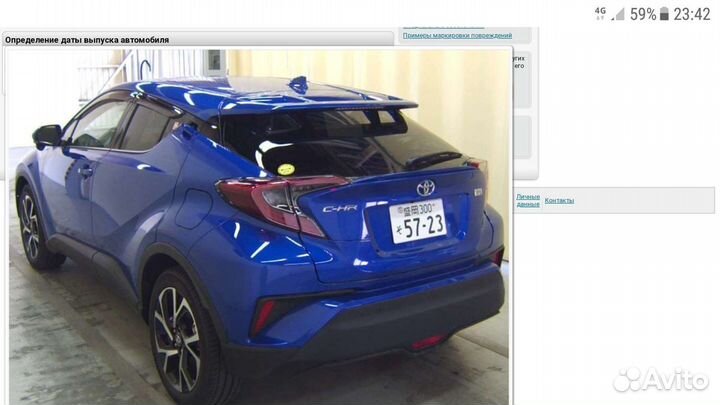This screenshot has width=720, height=405.
Task: Go to the 'Контакты' page link
Action: click(559, 201)
